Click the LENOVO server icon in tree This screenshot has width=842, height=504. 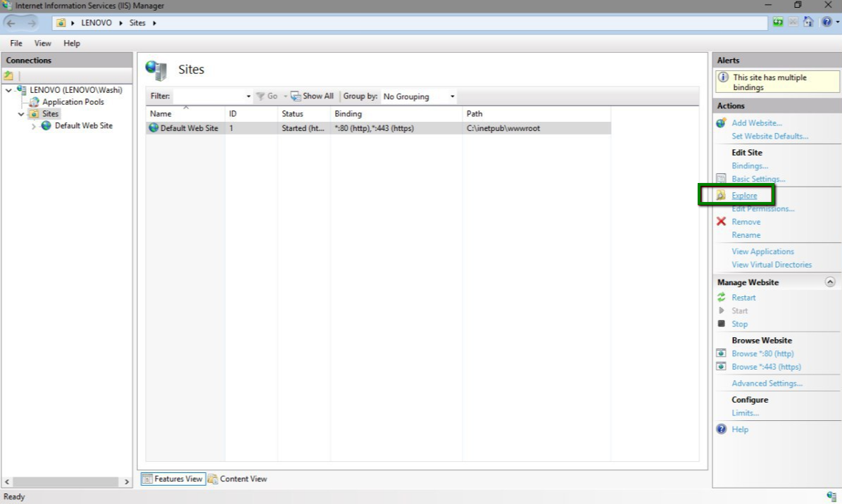coord(22,89)
